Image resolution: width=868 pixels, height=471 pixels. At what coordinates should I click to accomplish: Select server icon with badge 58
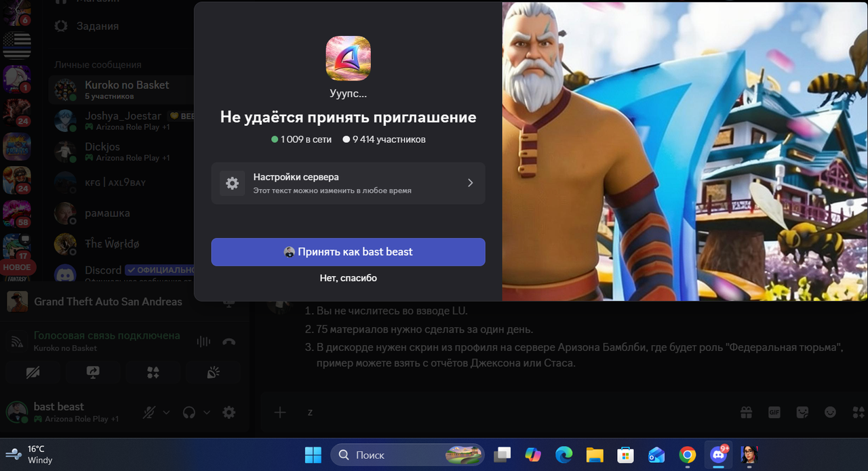click(x=17, y=213)
